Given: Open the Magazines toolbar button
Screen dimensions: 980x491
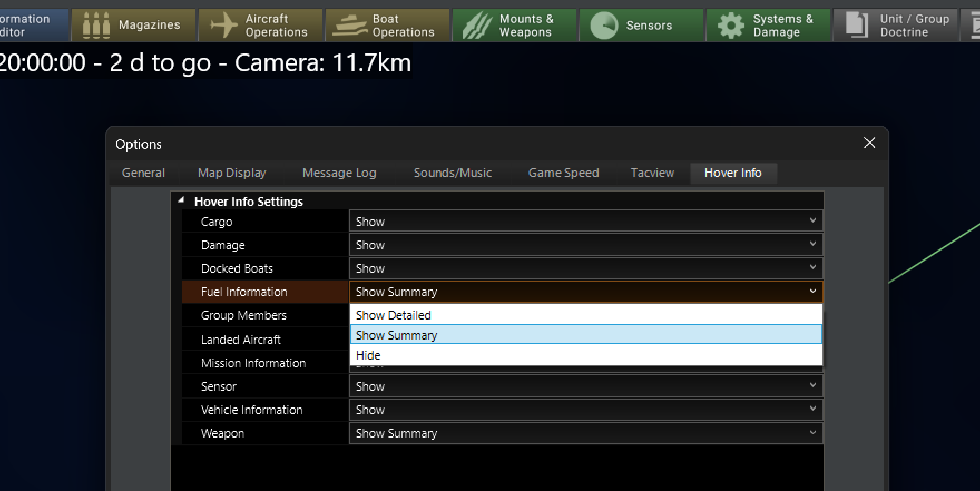Looking at the screenshot, I should pyautogui.click(x=134, y=25).
